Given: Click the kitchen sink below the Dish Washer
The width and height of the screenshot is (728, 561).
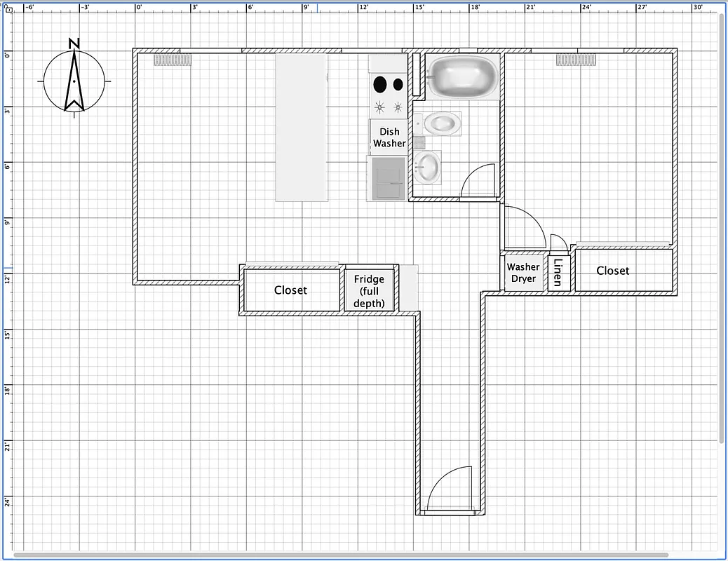Looking at the screenshot, I should [x=388, y=177].
